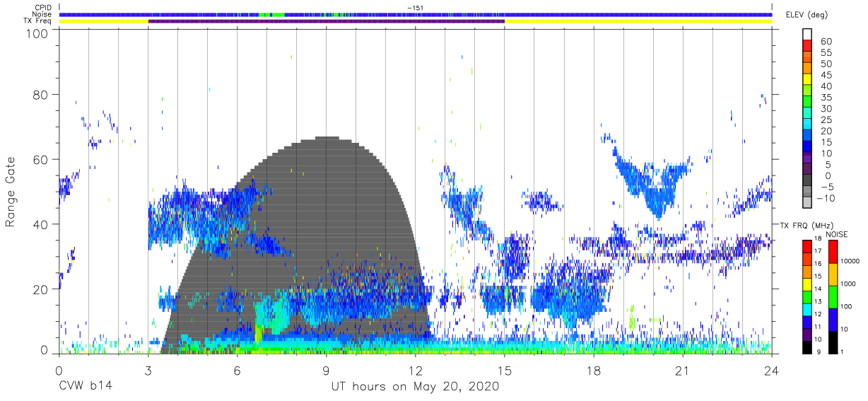Click the '9' UT hour x-axis label
This screenshot has width=868, height=401.
click(326, 371)
